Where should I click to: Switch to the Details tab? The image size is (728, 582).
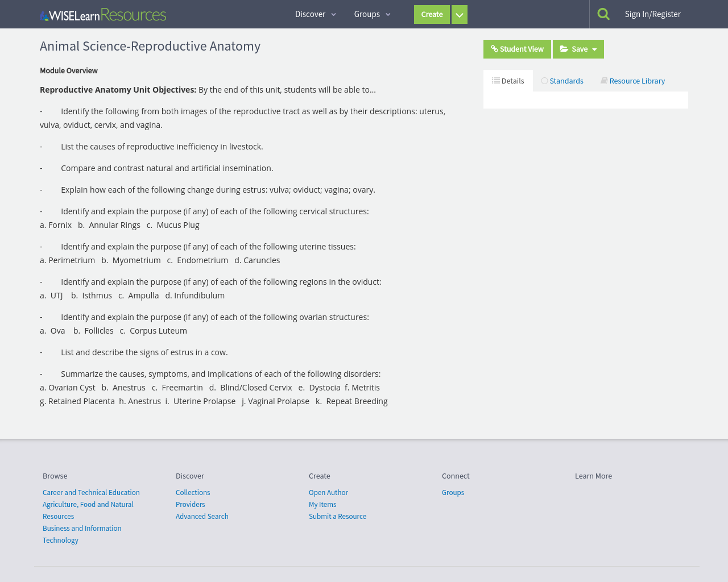[x=508, y=81]
